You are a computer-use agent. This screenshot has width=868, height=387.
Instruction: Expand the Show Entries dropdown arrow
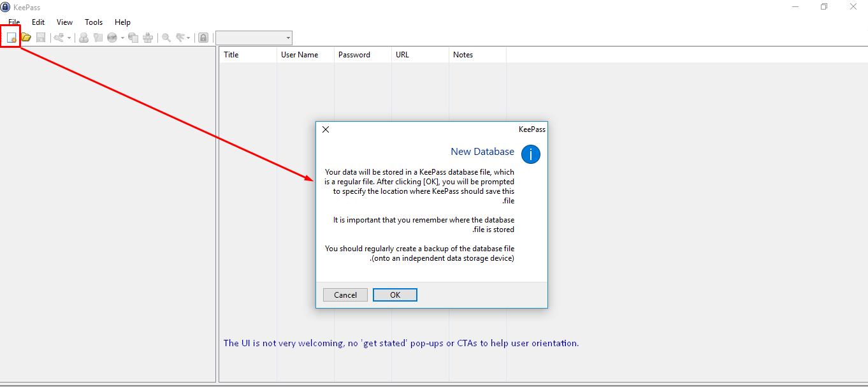(189, 38)
